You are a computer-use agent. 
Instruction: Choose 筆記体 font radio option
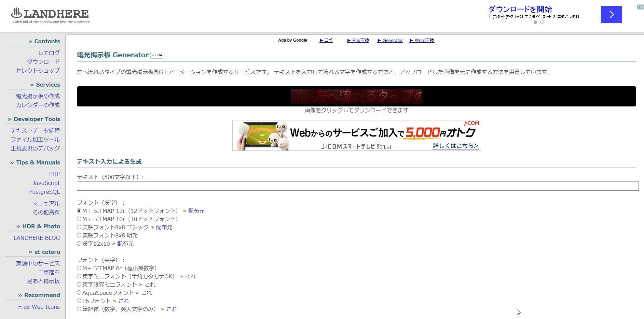click(x=79, y=309)
